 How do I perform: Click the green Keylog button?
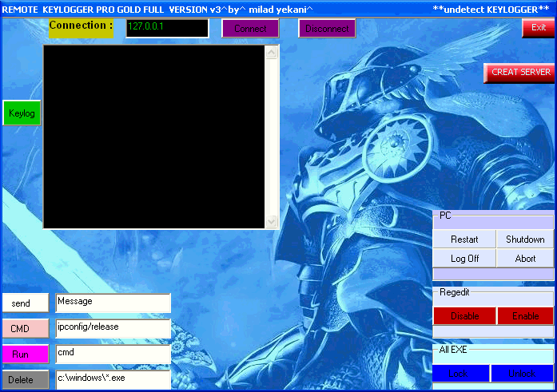[x=22, y=113]
